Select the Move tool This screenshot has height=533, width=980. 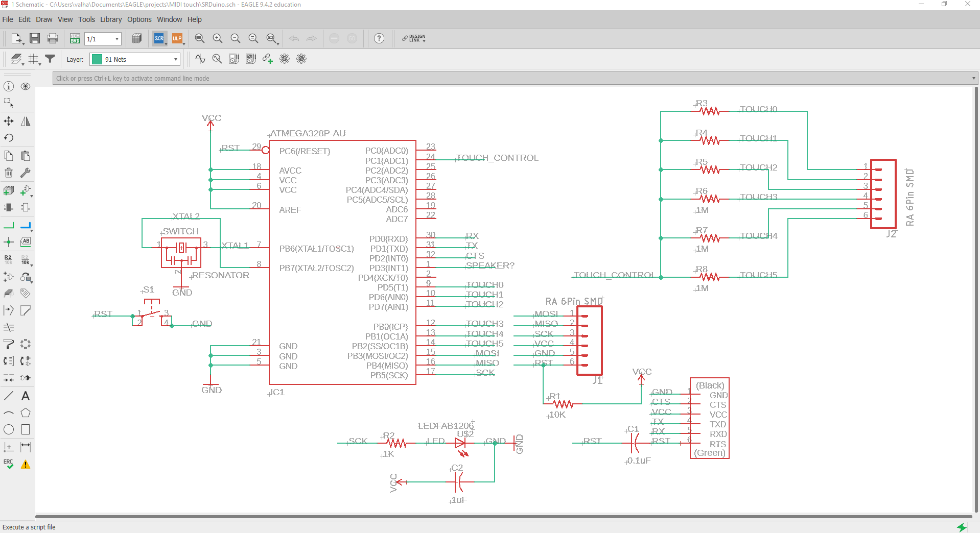9,121
